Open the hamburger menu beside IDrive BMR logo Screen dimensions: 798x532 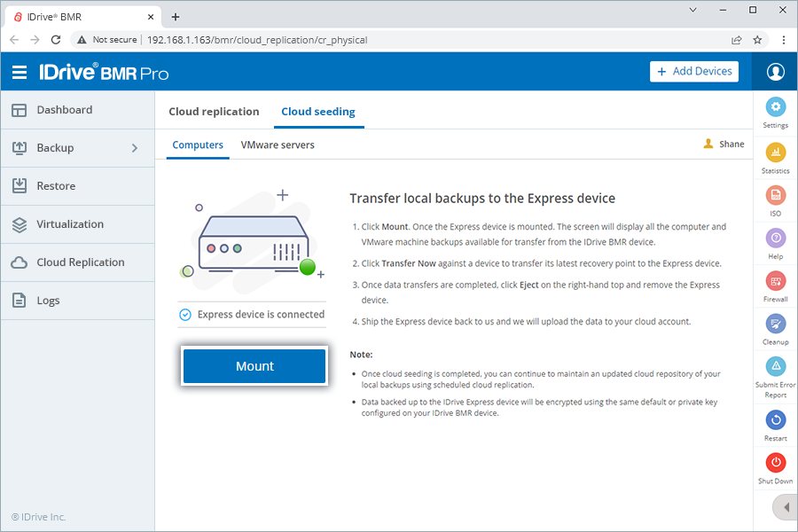(20, 72)
